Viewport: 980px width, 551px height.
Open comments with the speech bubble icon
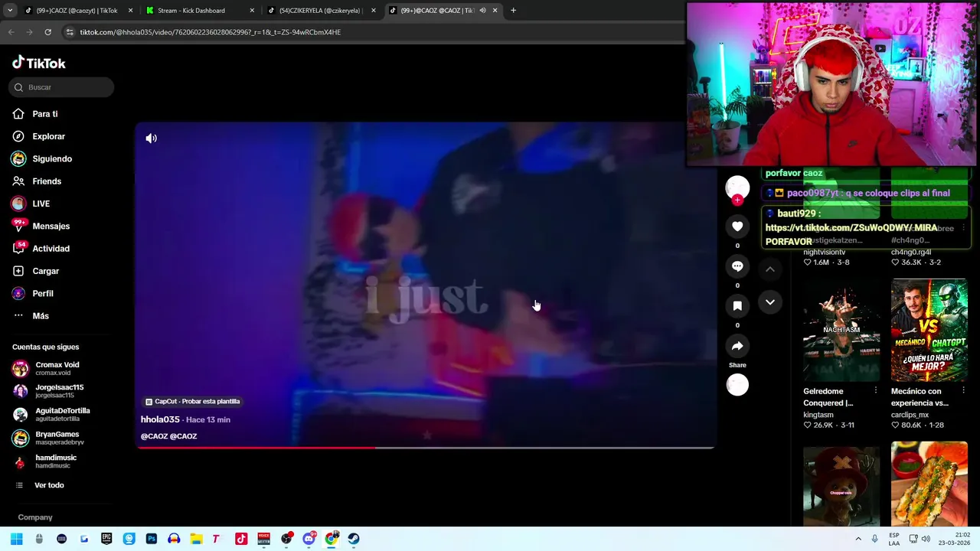(737, 266)
